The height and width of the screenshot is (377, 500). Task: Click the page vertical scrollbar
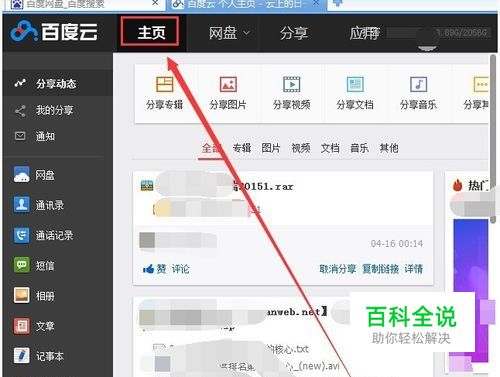pos(493,138)
